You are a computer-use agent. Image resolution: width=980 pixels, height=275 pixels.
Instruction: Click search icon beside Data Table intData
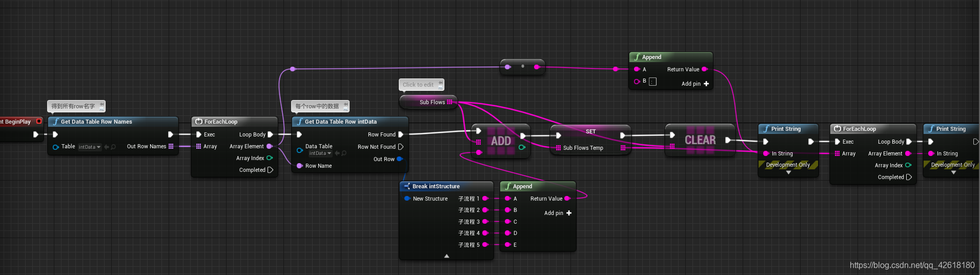344,153
